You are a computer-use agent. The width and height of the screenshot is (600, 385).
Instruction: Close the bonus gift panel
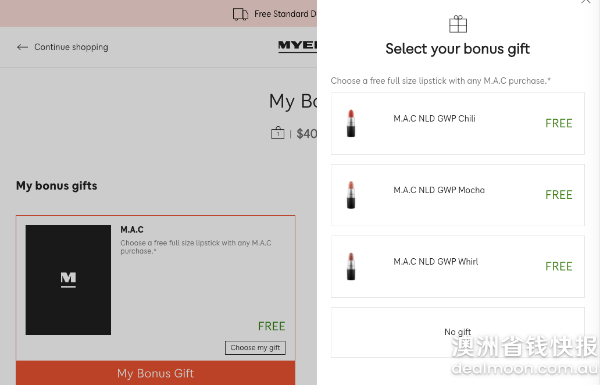click(x=585, y=2)
